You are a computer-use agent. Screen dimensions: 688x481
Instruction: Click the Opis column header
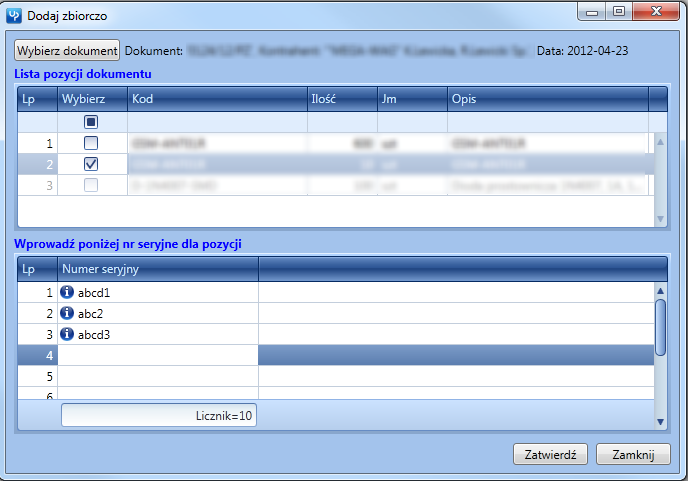click(x=547, y=98)
